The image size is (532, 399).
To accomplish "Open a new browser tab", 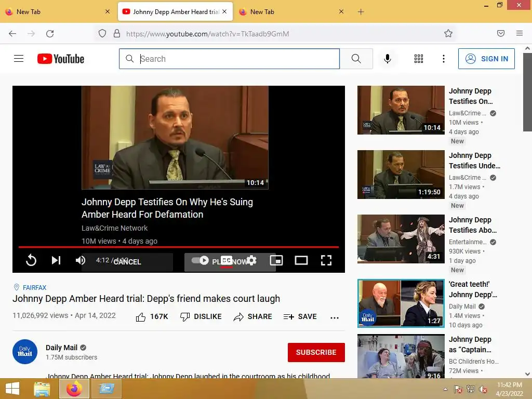I will tap(361, 12).
